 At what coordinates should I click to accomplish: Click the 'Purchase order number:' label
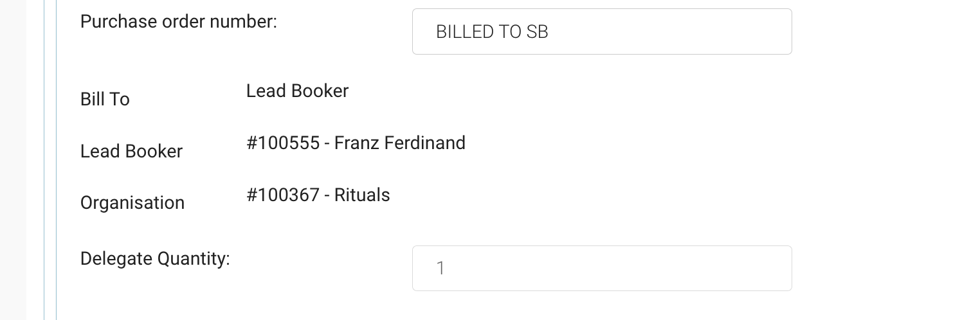pos(178,22)
